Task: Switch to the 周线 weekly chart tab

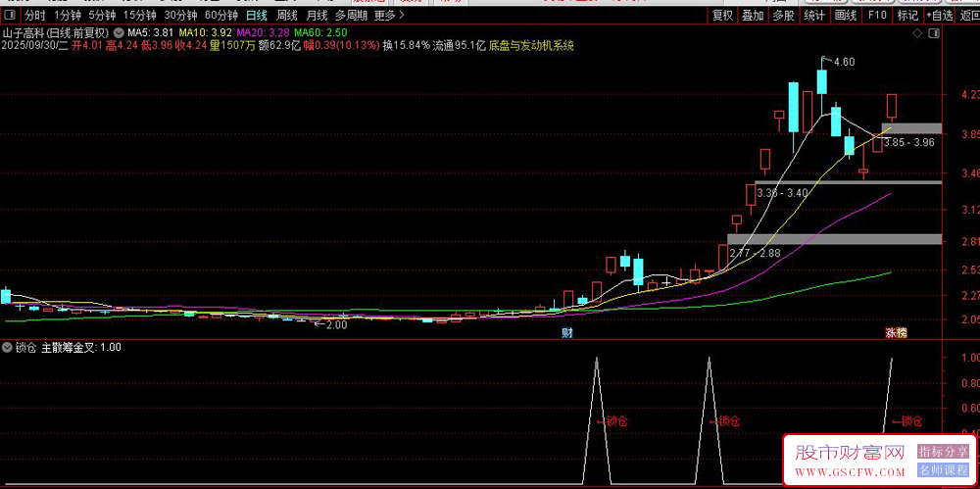Action: coord(287,15)
